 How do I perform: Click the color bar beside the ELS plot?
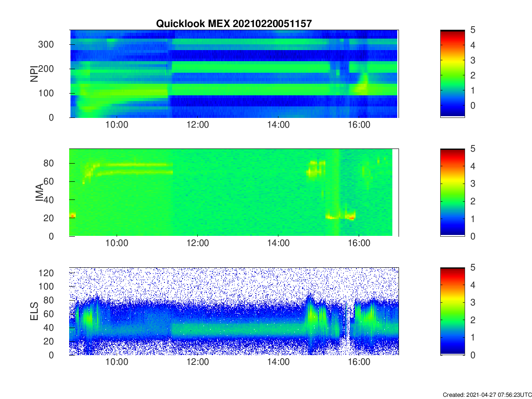[453, 311]
